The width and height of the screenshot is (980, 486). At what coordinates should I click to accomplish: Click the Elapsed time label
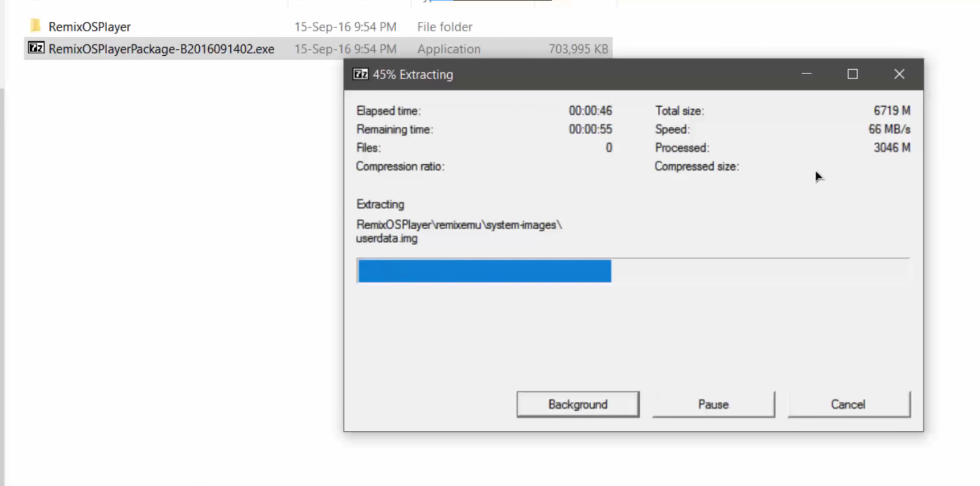pos(388,111)
